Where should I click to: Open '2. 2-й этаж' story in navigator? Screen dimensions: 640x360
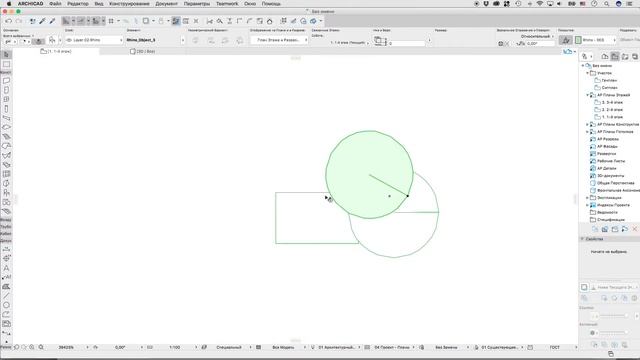(612, 109)
